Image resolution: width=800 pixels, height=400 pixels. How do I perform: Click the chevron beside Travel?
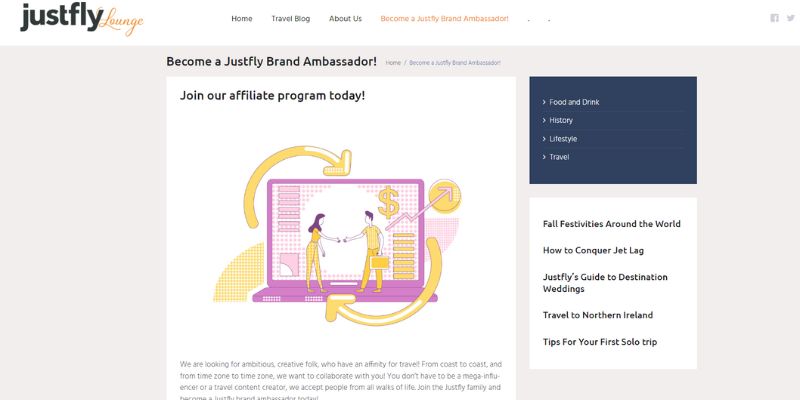(544, 157)
